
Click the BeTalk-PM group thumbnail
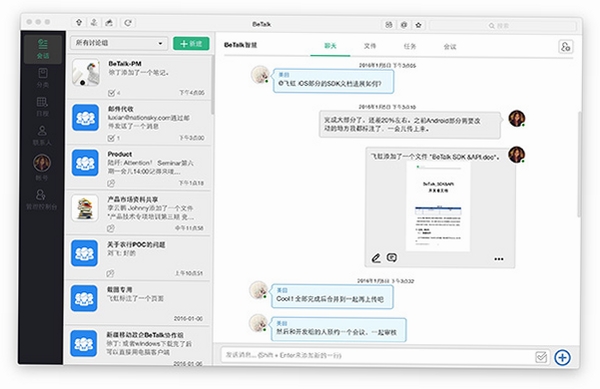86,72
